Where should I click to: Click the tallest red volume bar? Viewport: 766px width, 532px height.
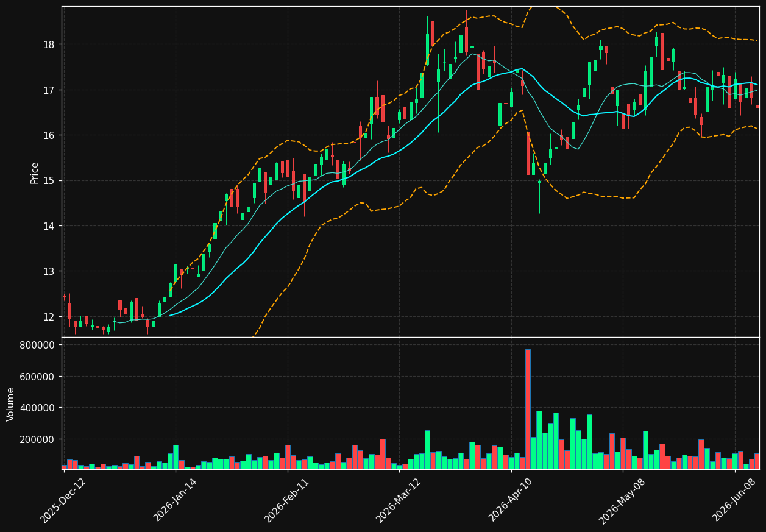(x=528, y=409)
